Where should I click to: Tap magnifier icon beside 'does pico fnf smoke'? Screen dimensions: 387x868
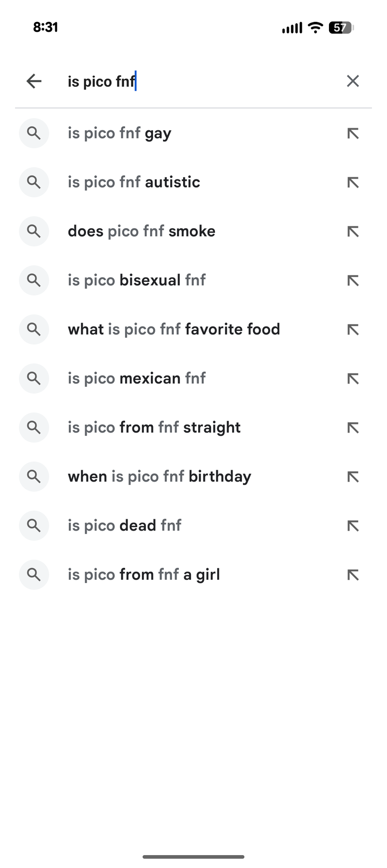34,231
